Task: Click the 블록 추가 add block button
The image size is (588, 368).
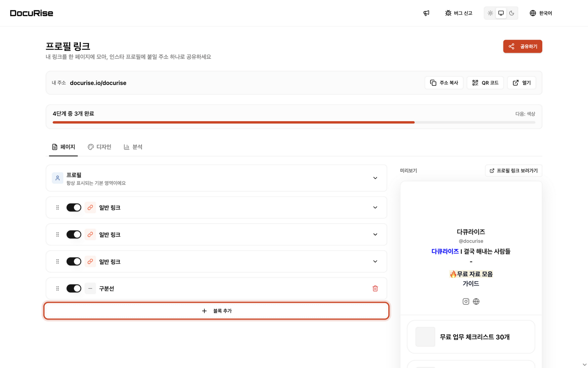Action: click(x=216, y=311)
